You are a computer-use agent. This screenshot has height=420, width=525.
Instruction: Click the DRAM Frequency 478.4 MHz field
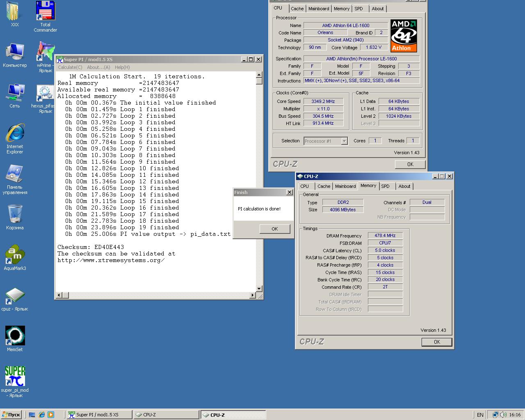[385, 235]
